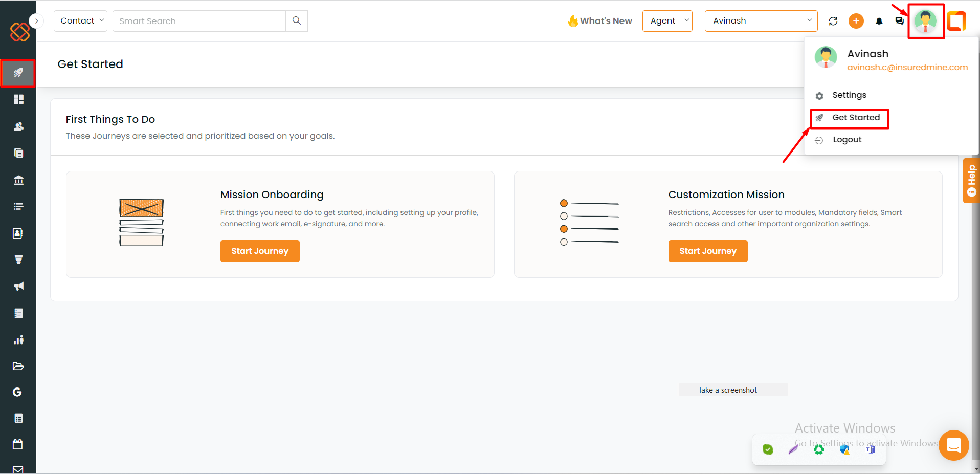Open the rocket Get Started sidebar icon
This screenshot has width=980, height=474.
[18, 73]
